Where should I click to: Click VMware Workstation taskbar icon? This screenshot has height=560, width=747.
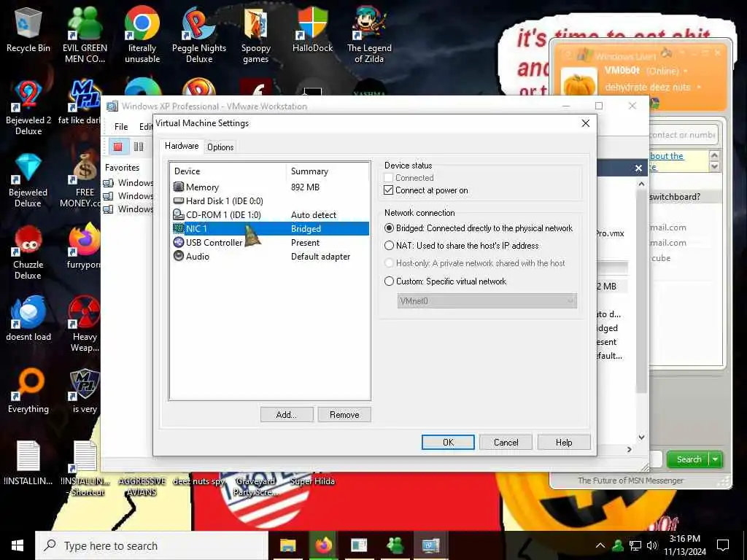[x=430, y=545]
